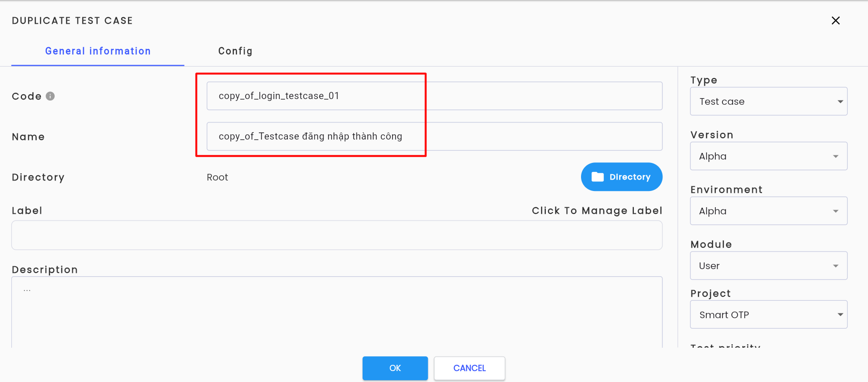This screenshot has width=868, height=382.
Task: Click inside the Label field box
Action: 337,235
